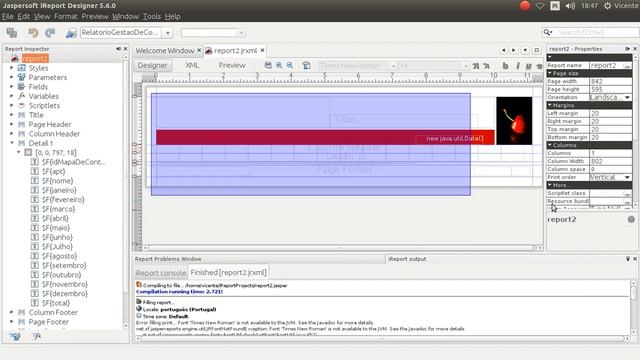Open the File menu
Viewport: 640px width, 360px height.
point(7,16)
